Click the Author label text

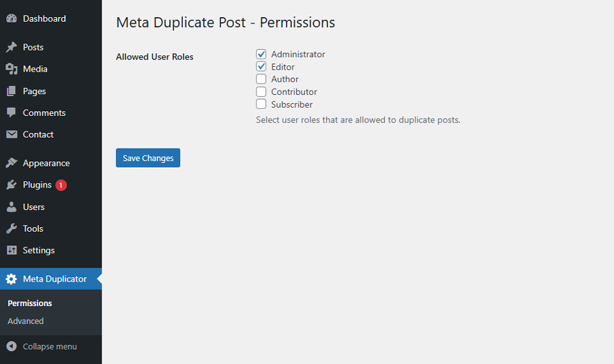click(284, 79)
